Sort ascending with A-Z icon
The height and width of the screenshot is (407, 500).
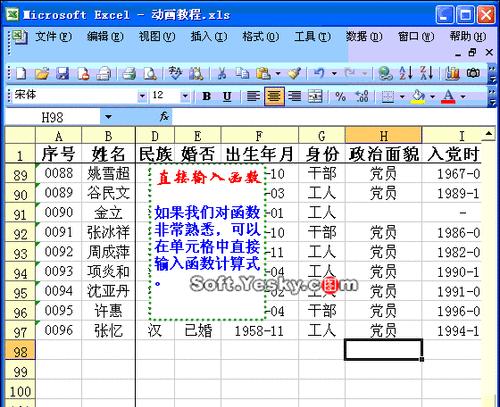pos(406,73)
